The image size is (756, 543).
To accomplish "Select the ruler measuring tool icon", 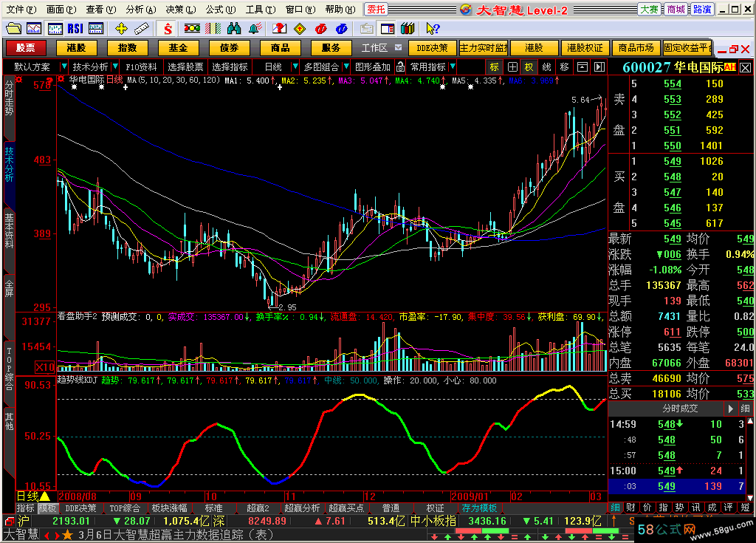I will pos(141,29).
